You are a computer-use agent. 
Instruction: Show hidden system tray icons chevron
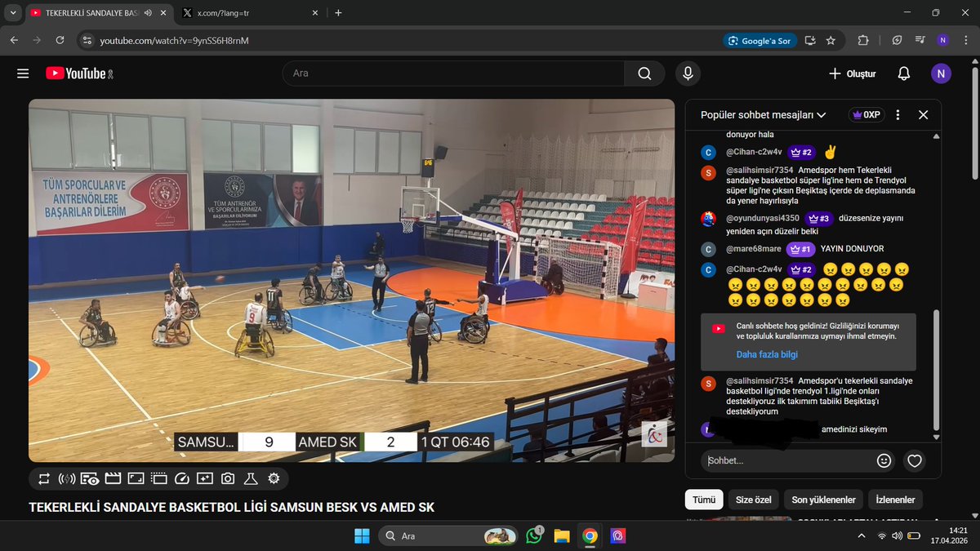pyautogui.click(x=862, y=536)
